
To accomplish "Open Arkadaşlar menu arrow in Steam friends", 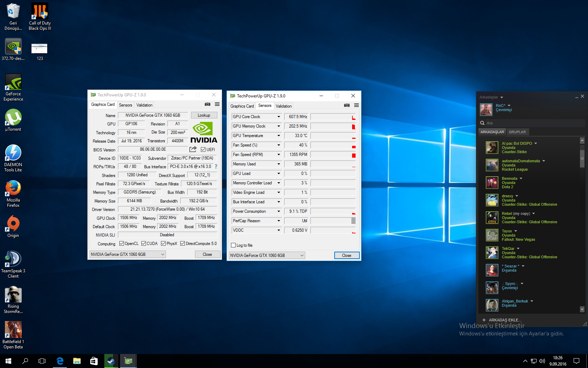I will coord(502,97).
